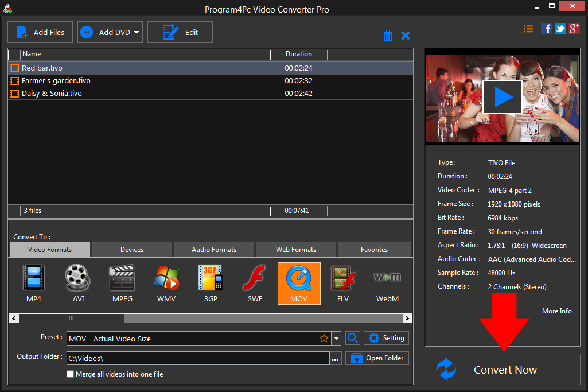Image resolution: width=588 pixels, height=392 pixels.
Task: Click the 2 Channels (Stereo) value
Action: pyautogui.click(x=517, y=287)
